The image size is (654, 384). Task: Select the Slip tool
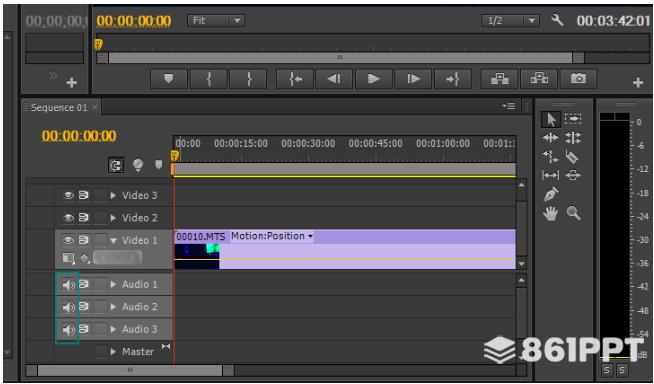pyautogui.click(x=551, y=175)
